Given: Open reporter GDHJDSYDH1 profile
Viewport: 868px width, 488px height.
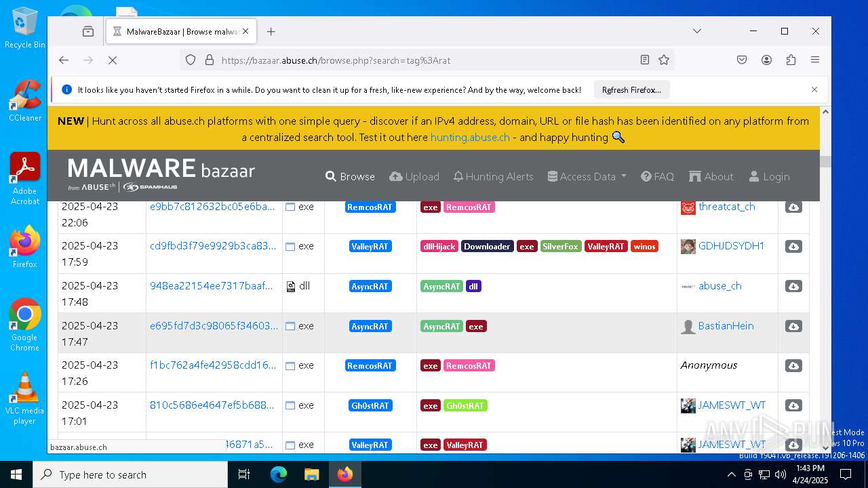Looking at the screenshot, I should point(731,246).
